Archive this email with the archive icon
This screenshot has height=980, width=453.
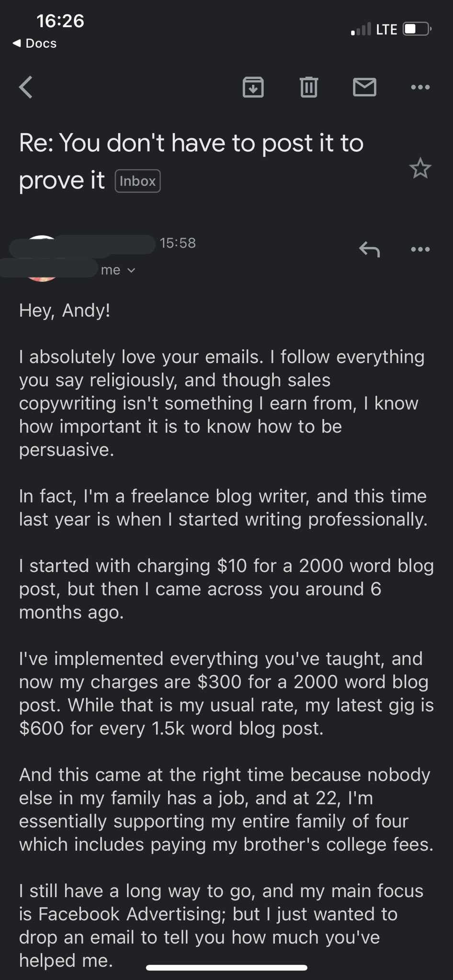click(x=253, y=87)
